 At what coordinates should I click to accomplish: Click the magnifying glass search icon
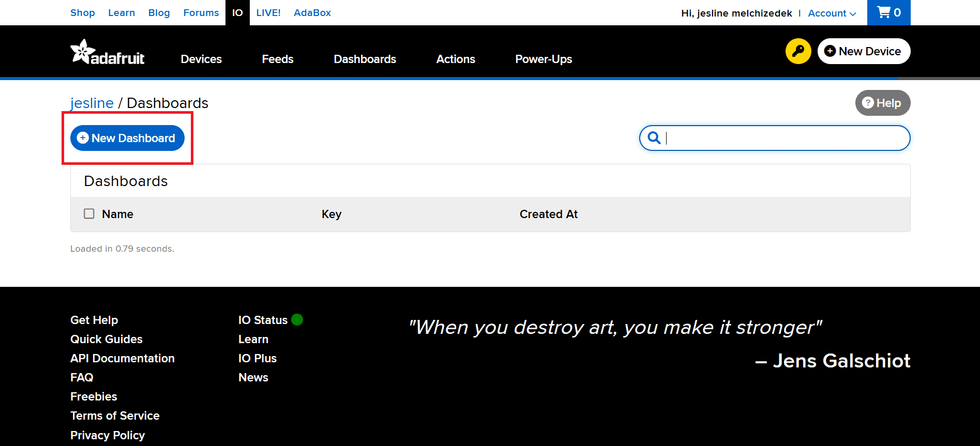654,138
